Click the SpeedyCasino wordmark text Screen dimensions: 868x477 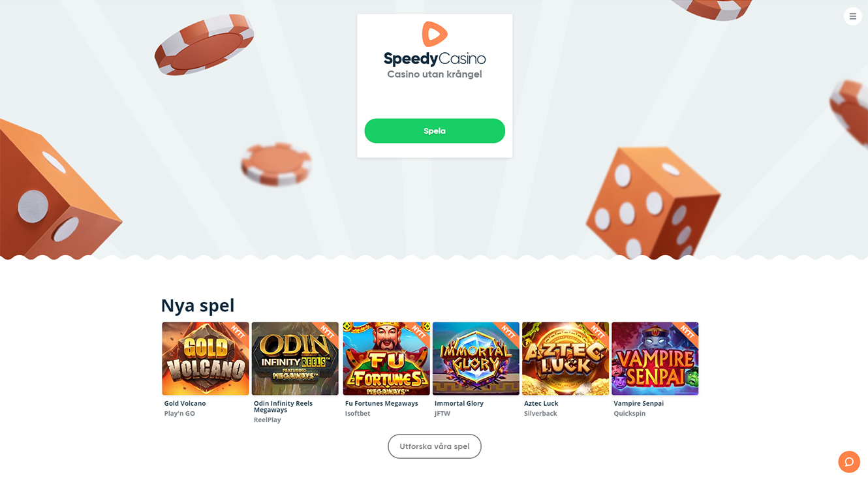435,59
